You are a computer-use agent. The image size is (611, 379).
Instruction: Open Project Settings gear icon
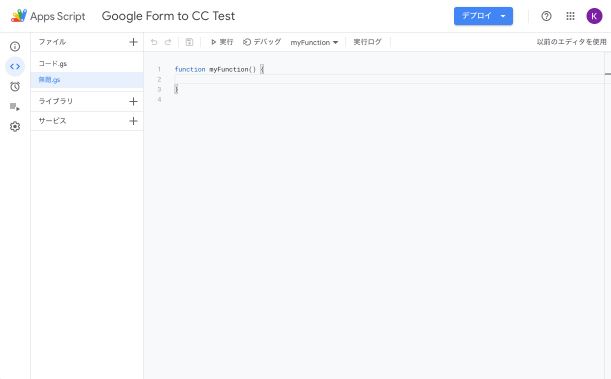point(15,127)
